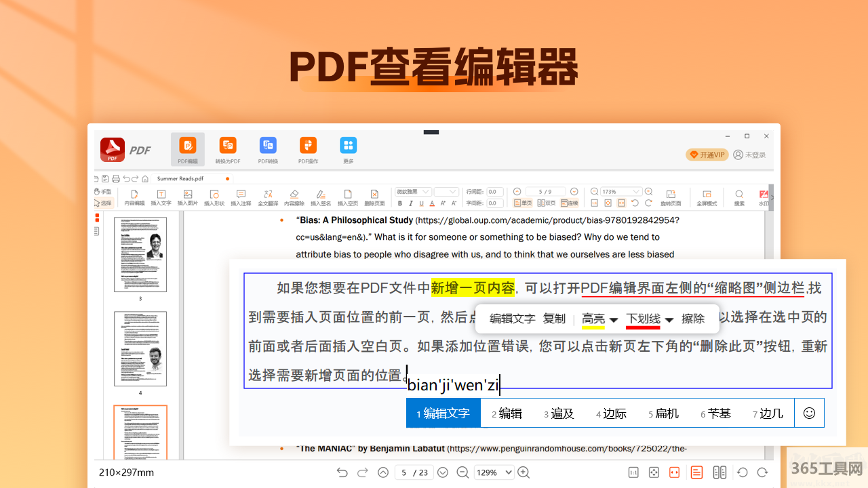Expand the 高亮 highlight color dropdown arrow
Screen dimensions: 868x488
pos(614,320)
